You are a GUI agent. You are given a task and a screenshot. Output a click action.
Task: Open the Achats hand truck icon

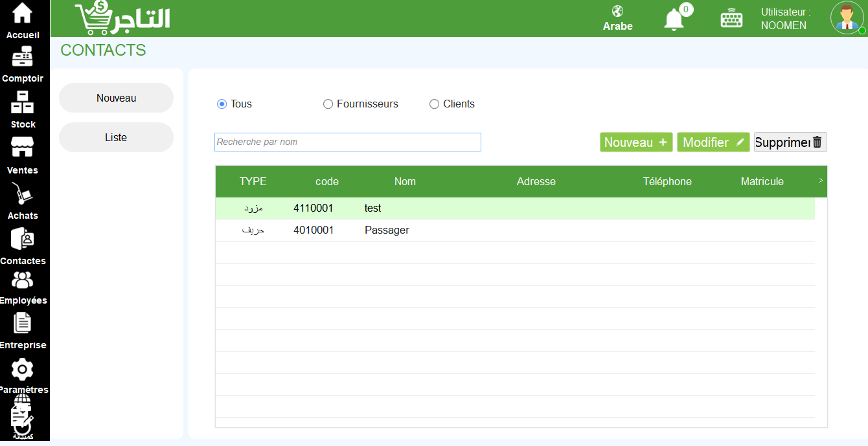[x=23, y=194]
